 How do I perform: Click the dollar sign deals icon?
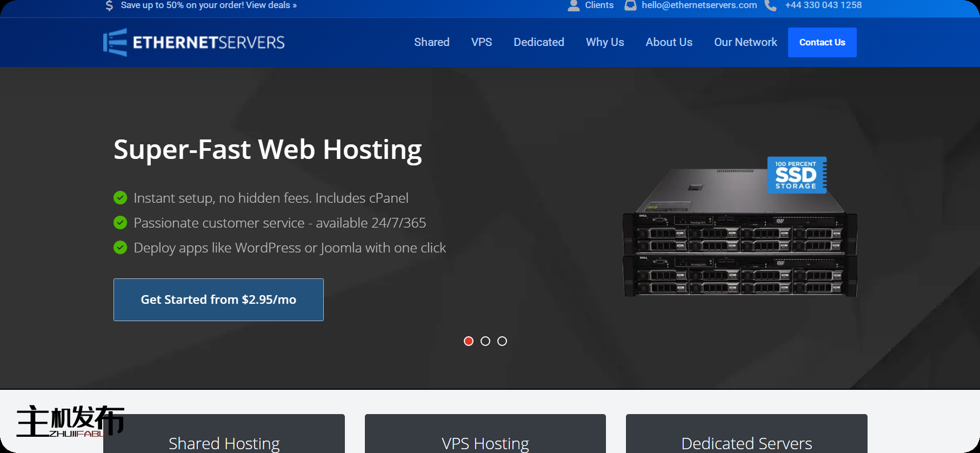(109, 5)
